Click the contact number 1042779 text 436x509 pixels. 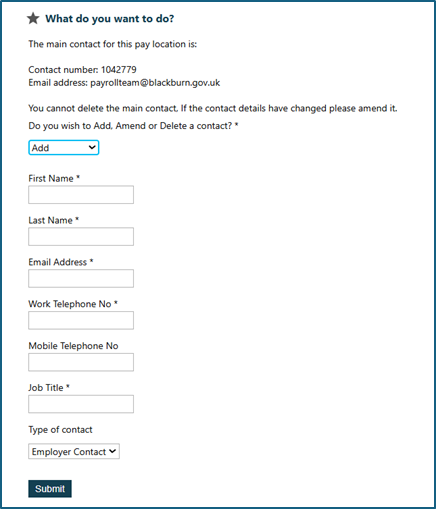(x=119, y=70)
